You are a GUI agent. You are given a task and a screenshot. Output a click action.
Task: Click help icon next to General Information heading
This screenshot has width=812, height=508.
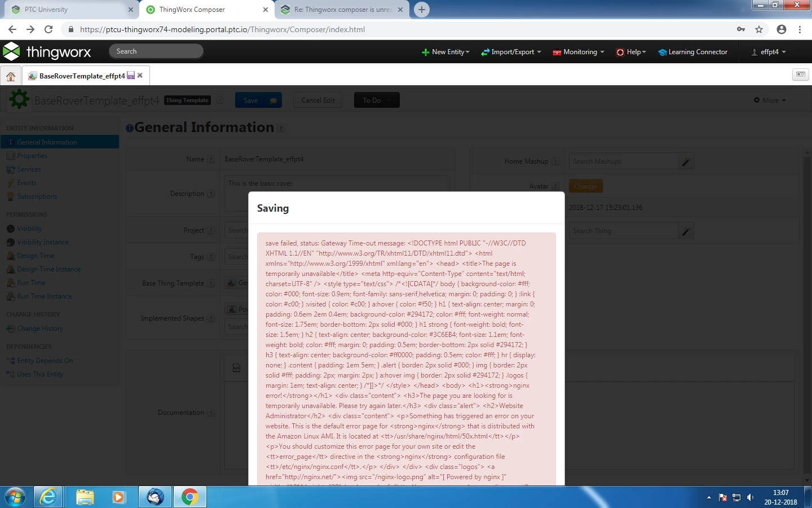click(281, 129)
